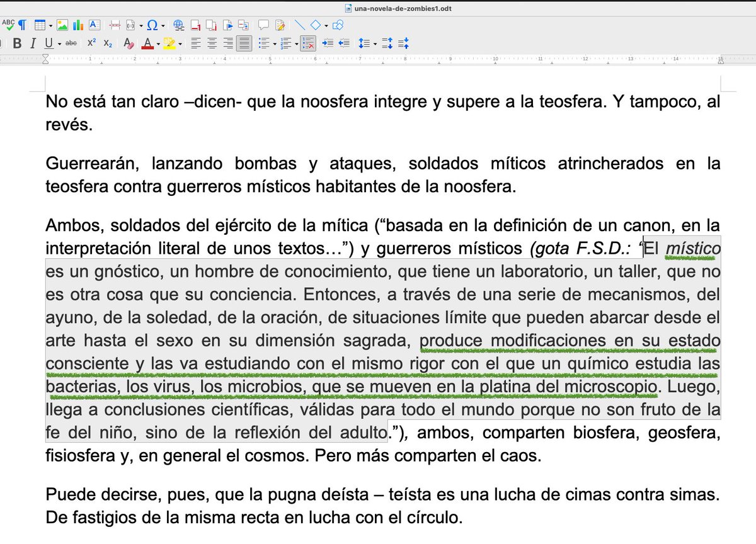Screen dimensions: 756x544
Task: Click the Insert Table icon
Action: (40, 25)
